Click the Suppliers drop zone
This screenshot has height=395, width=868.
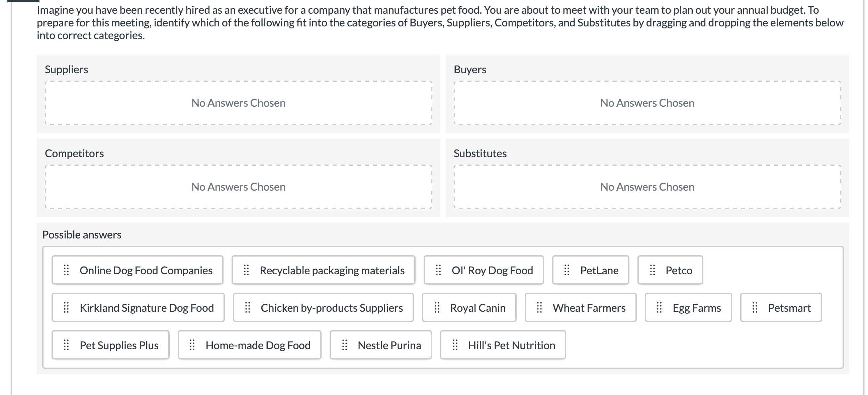pos(239,103)
